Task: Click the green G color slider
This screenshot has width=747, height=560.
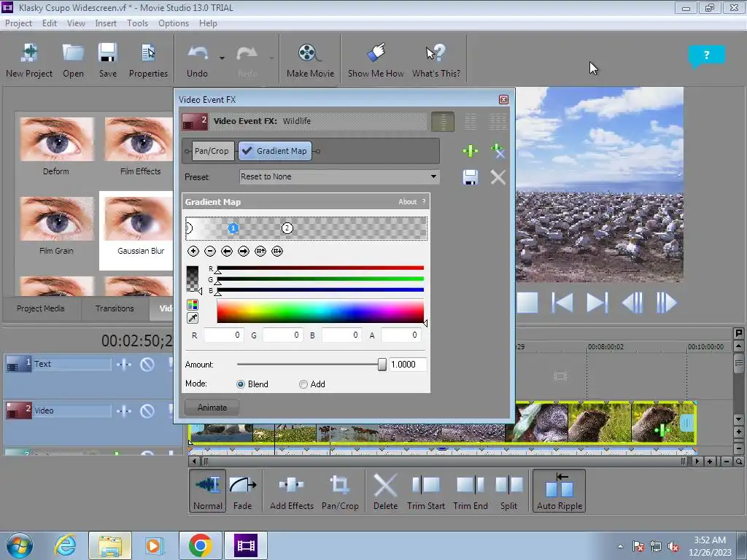Action: coord(320,279)
